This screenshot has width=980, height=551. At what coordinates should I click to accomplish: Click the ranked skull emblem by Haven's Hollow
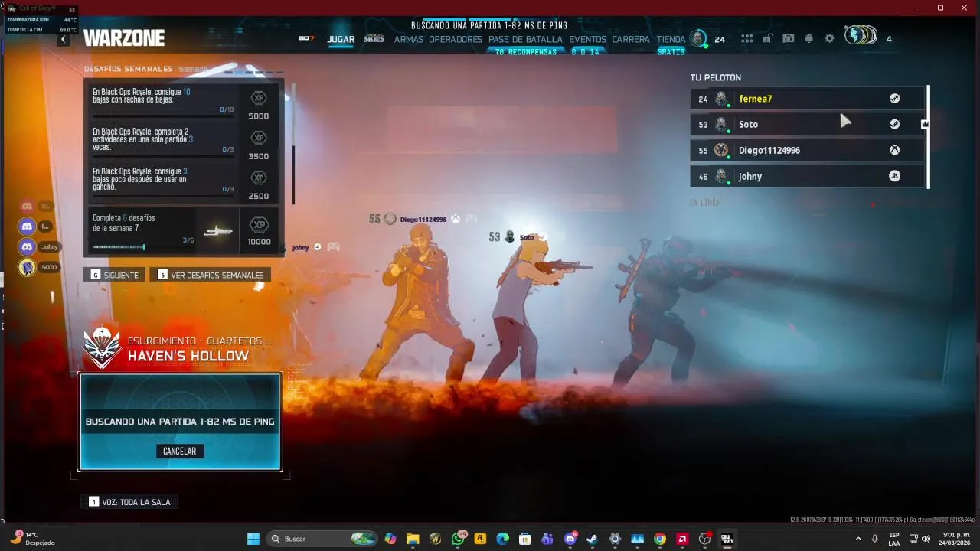coord(103,348)
